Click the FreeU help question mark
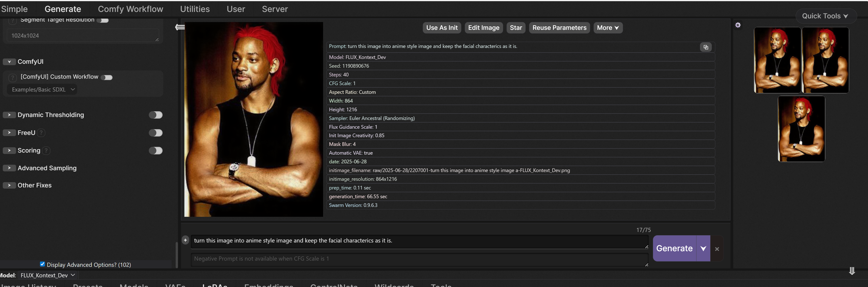Viewport: 868px width, 287px height. [41, 133]
